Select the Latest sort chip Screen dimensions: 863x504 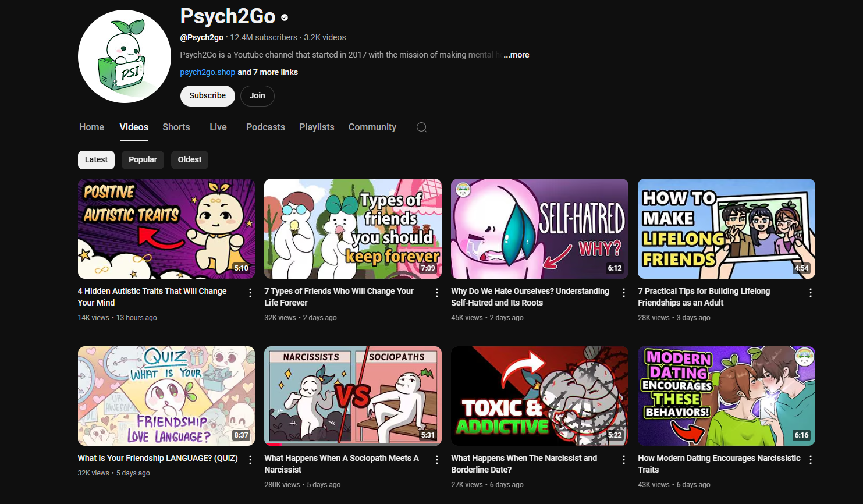pyautogui.click(x=96, y=159)
